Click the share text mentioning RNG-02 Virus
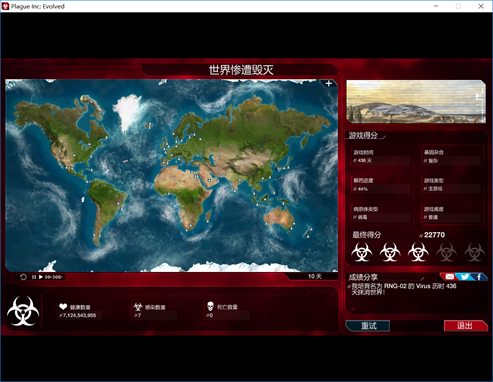 pos(403,289)
